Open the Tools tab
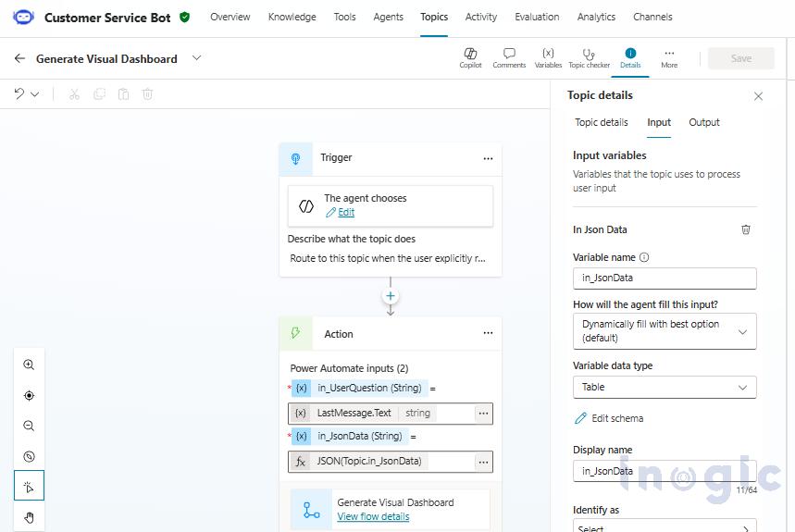This screenshot has height=532, width=795. (345, 18)
